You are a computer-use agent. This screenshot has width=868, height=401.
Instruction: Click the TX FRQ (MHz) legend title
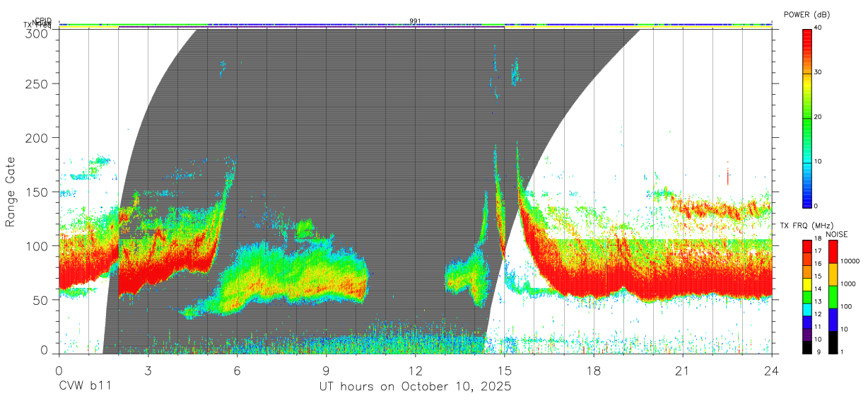point(807,226)
